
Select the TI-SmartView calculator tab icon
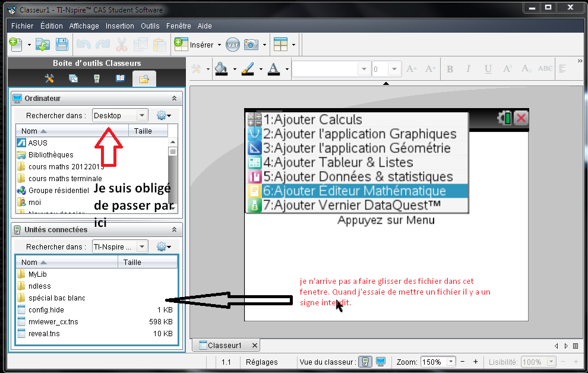[x=97, y=78]
